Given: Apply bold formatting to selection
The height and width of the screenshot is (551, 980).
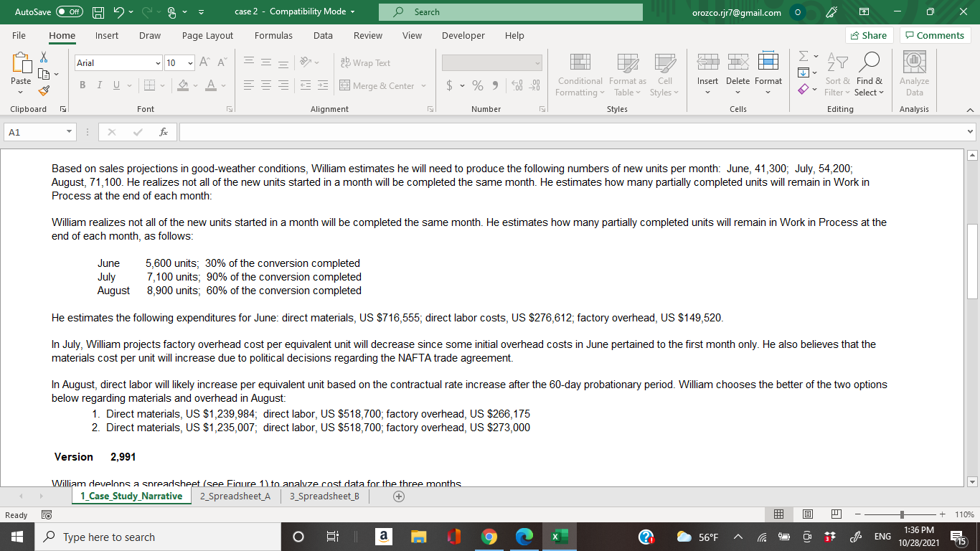Looking at the screenshot, I should coord(82,85).
